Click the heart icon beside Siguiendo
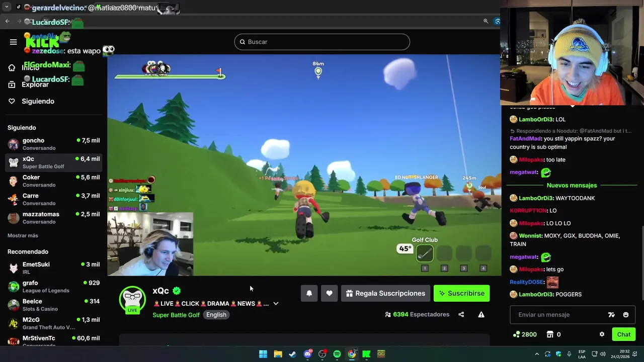The height and width of the screenshot is (362, 644). click(12, 101)
